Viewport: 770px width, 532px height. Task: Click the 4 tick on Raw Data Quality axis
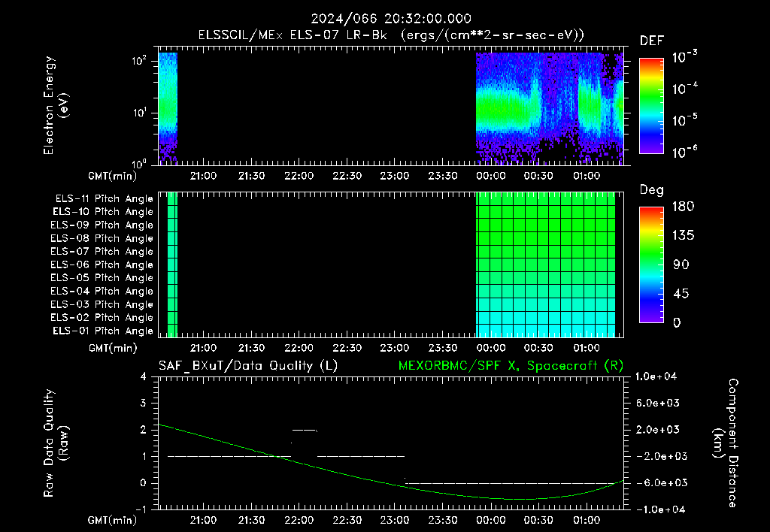point(144,376)
